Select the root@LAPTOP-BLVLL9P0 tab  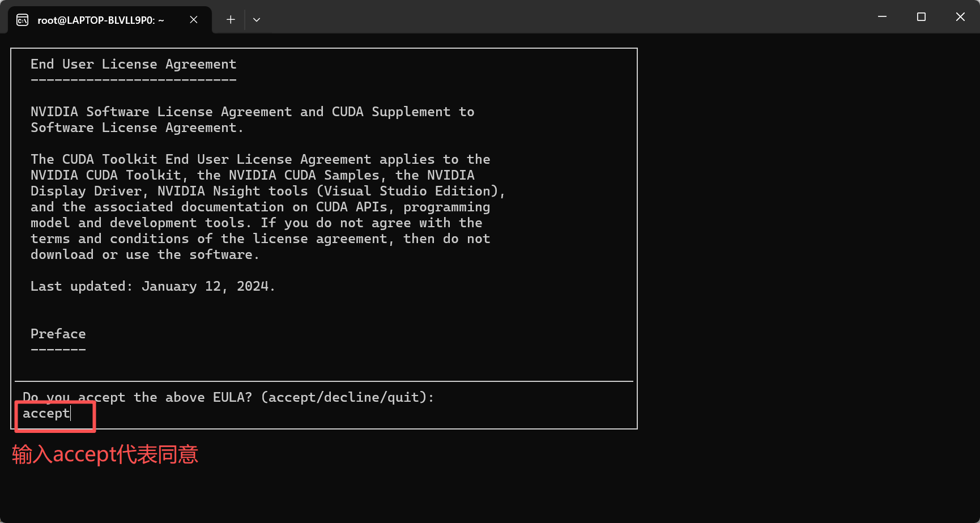(x=101, y=20)
